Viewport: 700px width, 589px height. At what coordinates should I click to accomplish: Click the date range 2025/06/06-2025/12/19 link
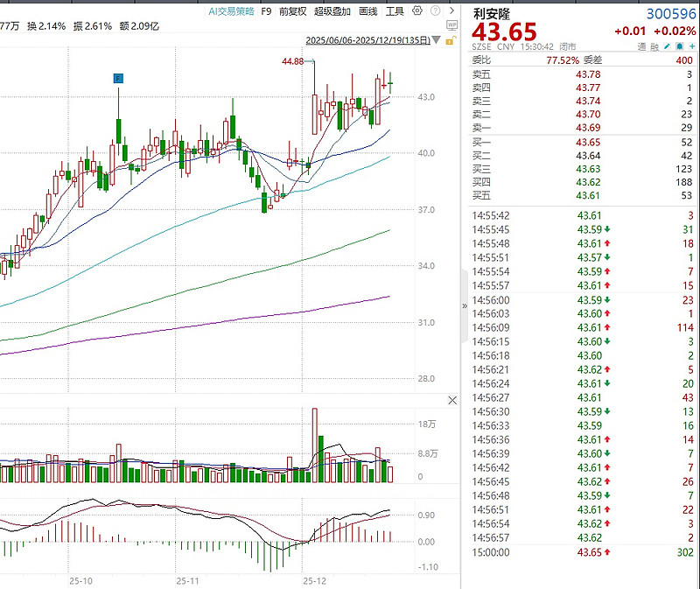[x=367, y=40]
